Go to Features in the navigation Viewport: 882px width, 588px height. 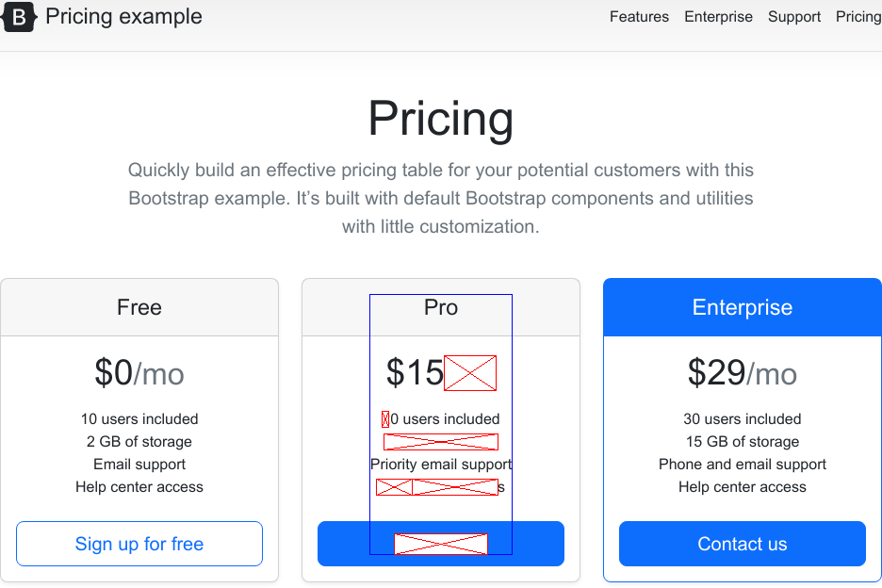click(639, 17)
